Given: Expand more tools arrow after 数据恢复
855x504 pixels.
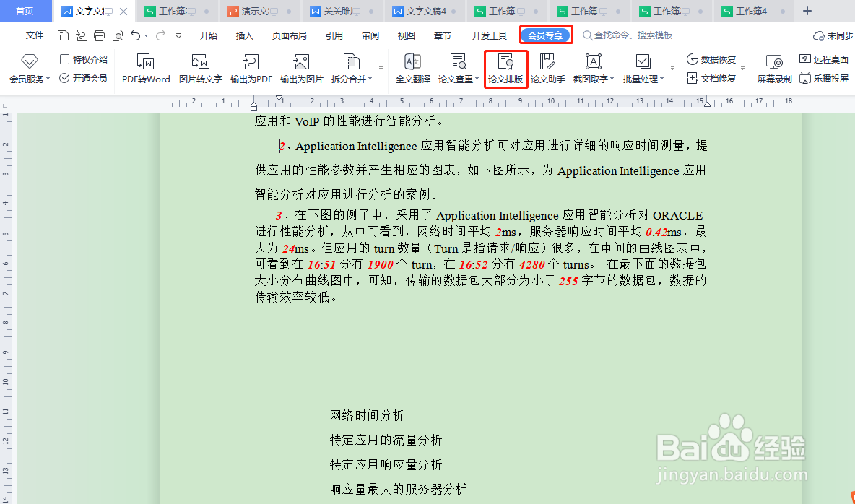Looking at the screenshot, I should point(742,68).
